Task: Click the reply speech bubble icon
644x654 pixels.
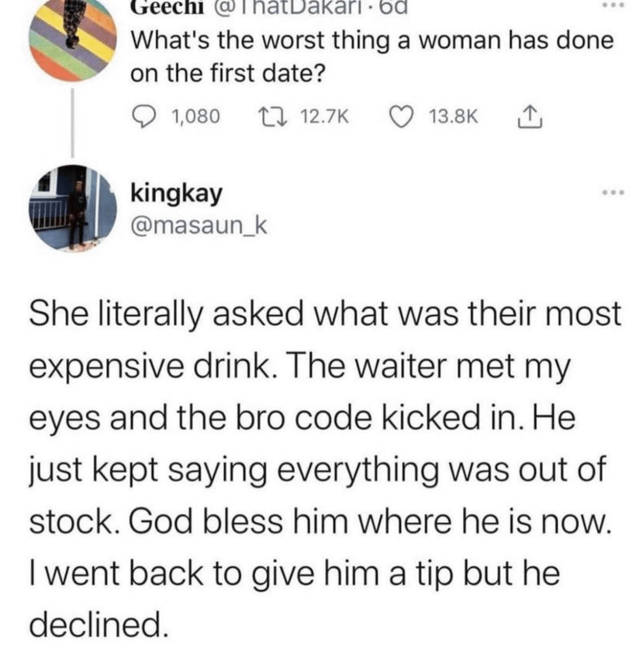Action: pyautogui.click(x=143, y=116)
